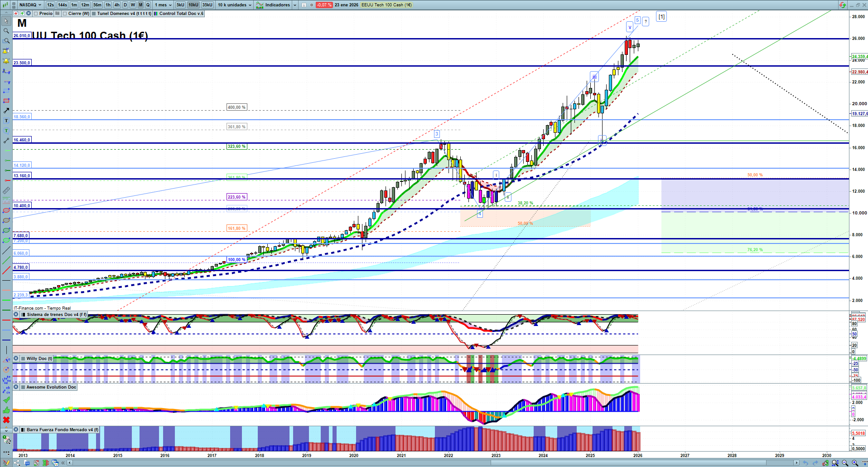The width and height of the screenshot is (868, 467).
Task: Close the Willy Doc indicator panel
Action: coord(16,359)
